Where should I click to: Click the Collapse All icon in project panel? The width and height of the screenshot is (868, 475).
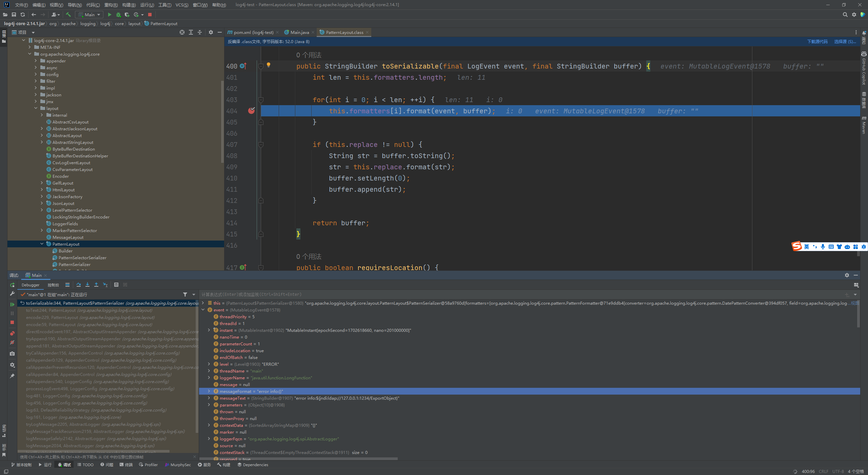pyautogui.click(x=200, y=32)
